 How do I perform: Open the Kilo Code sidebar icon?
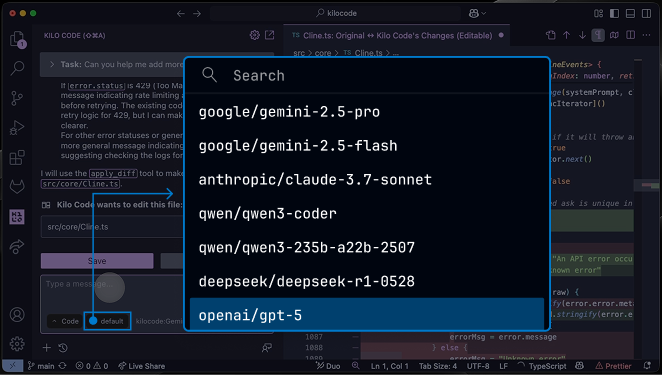coord(17,217)
